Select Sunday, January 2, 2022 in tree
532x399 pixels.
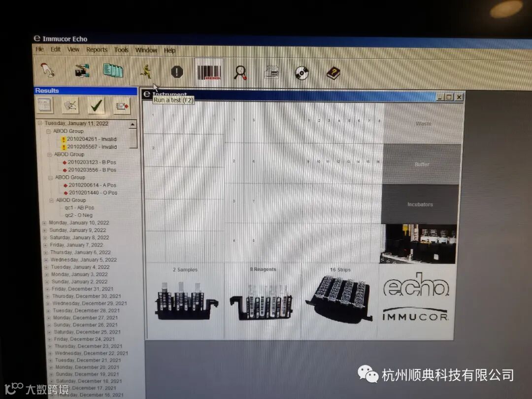(79, 282)
